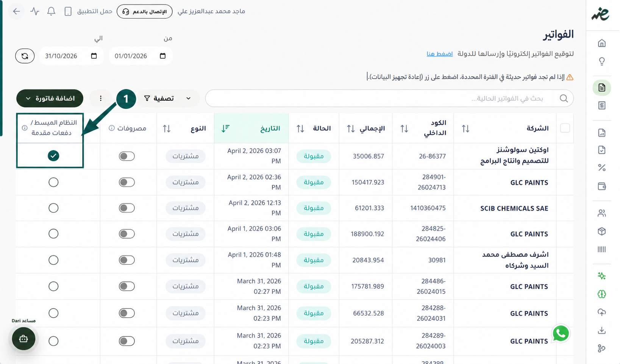Image resolution: width=620 pixels, height=364 pixels.
Task: Uncheck simplified system mark for اوكتين سولوشنز row
Action: (x=53, y=156)
